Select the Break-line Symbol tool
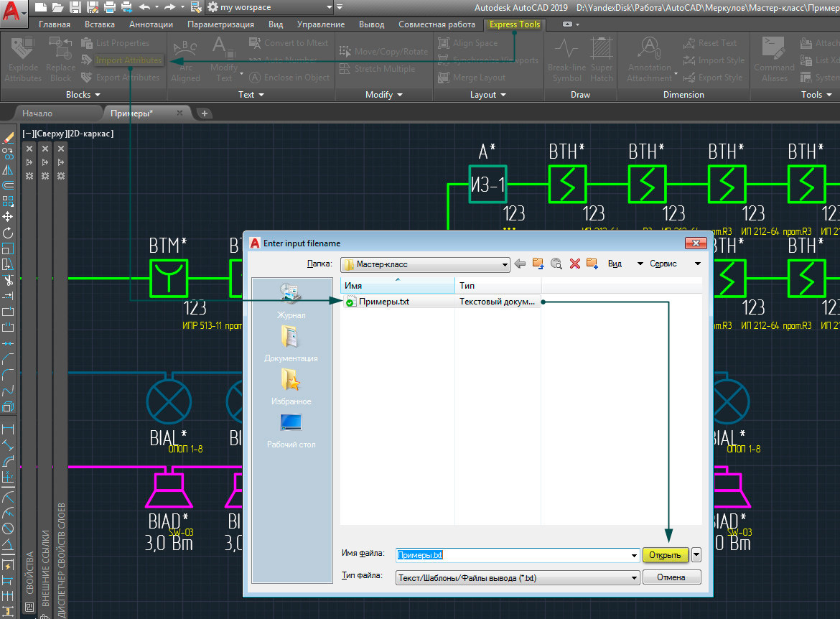This screenshot has width=840, height=619. pos(566,59)
